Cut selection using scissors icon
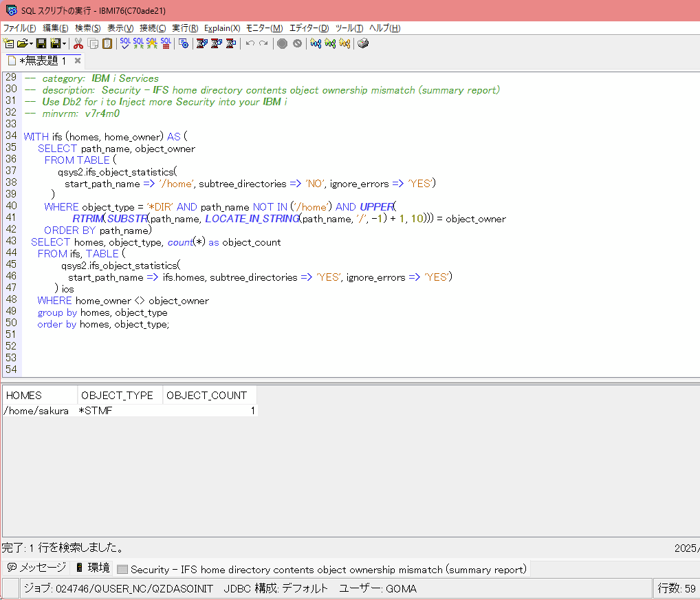The height and width of the screenshot is (600, 700). (x=78, y=43)
